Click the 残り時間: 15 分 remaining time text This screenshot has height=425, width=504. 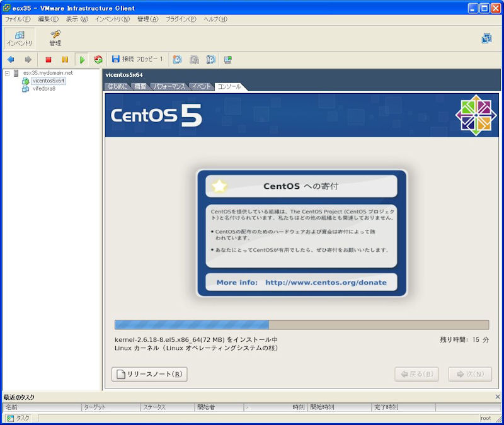click(x=464, y=339)
